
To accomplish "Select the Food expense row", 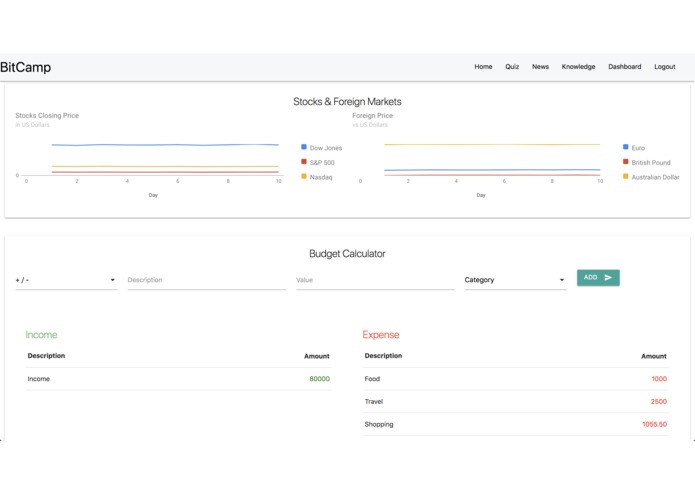I will click(x=515, y=379).
